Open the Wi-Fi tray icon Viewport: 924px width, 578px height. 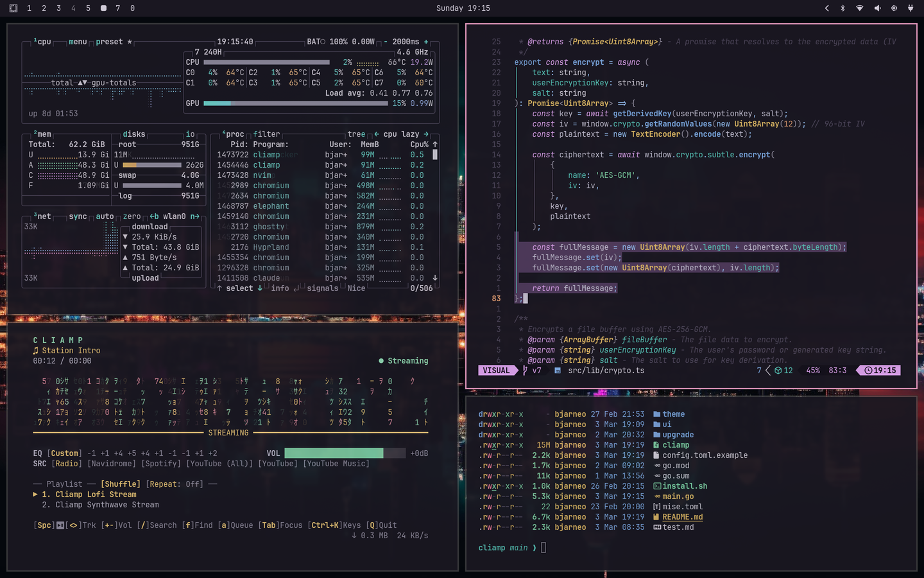[x=860, y=8]
